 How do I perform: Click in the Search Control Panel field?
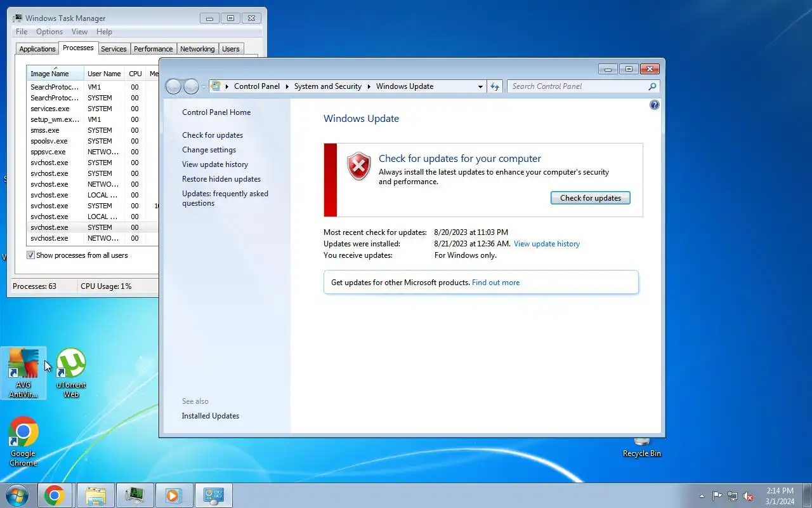[x=577, y=86]
